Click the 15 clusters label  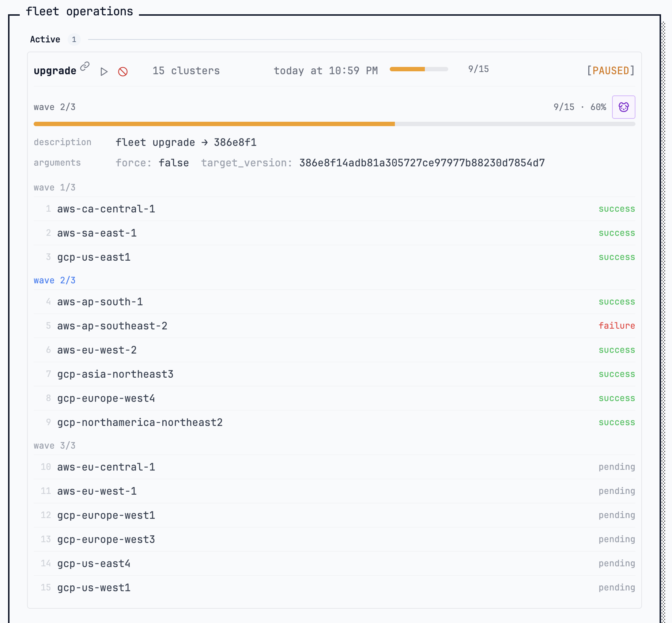(x=186, y=71)
